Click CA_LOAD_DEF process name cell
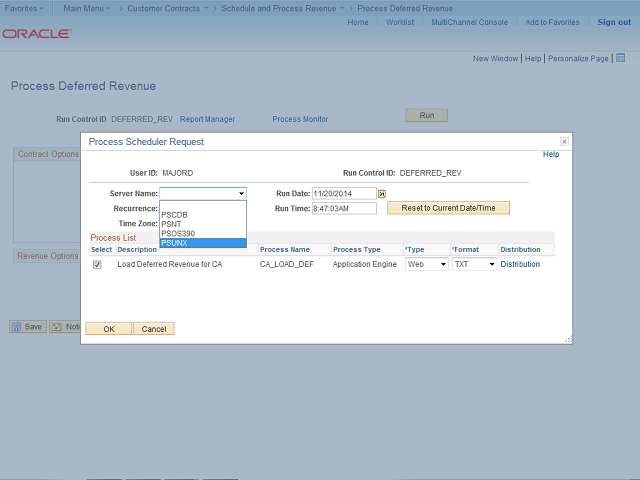Viewport: 640px width, 480px height. pos(287,264)
